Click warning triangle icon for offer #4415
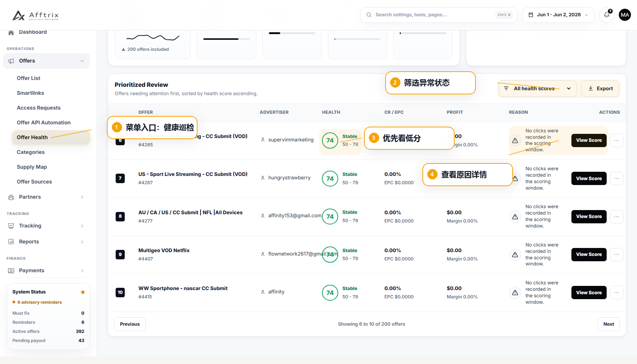Image resolution: width=637 pixels, height=364 pixels. tap(515, 293)
